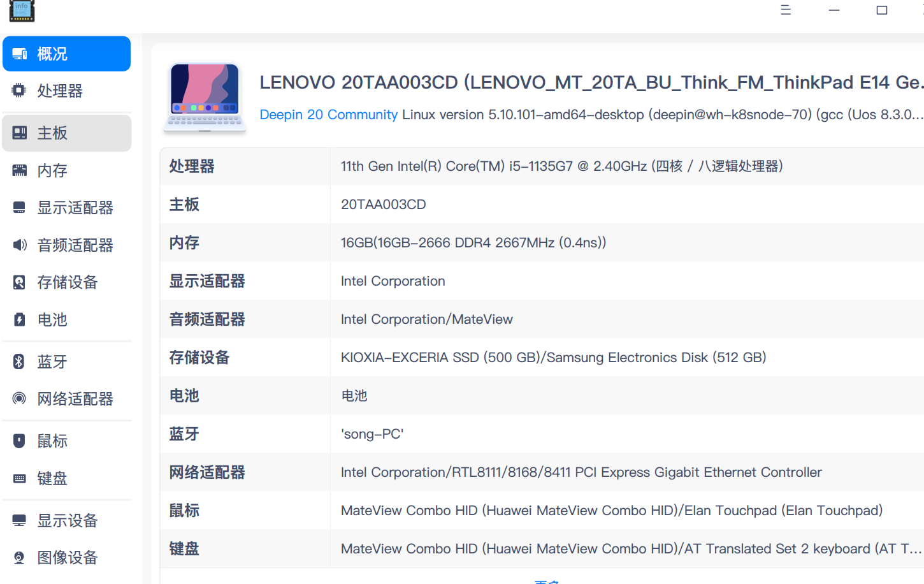Click the RTL8111 Ethernet Controller value
The height and width of the screenshot is (584, 924).
581,472
